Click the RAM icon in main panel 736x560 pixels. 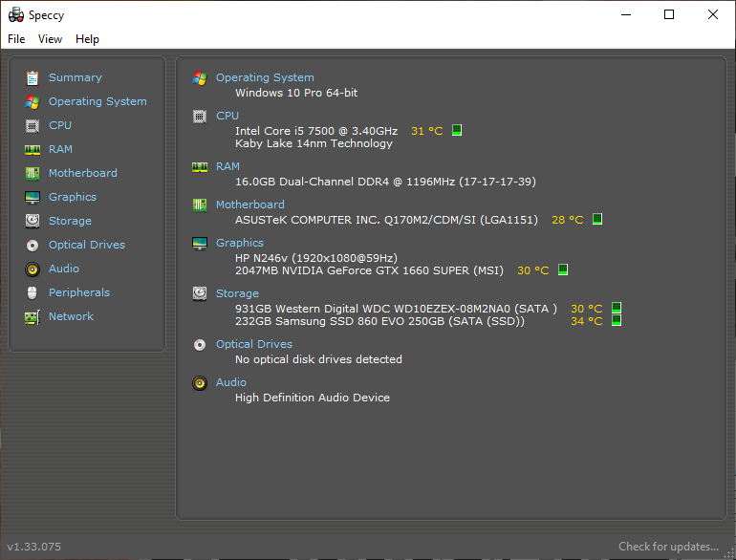tap(200, 166)
